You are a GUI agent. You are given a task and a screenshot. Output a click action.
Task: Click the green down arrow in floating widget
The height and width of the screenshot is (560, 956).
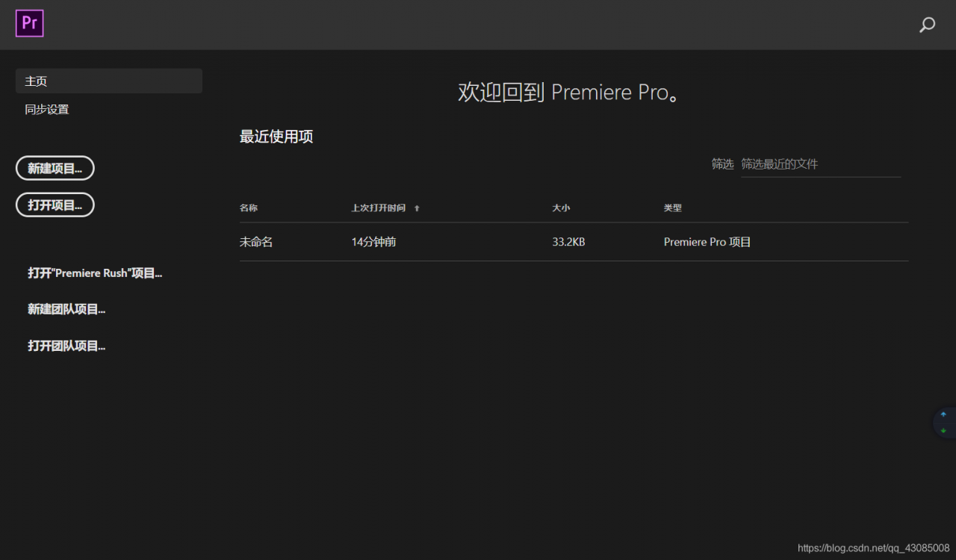click(x=943, y=431)
